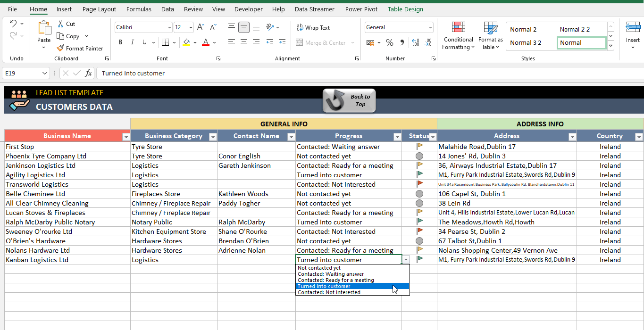Switch to the Power Pivot tab

coord(361,9)
